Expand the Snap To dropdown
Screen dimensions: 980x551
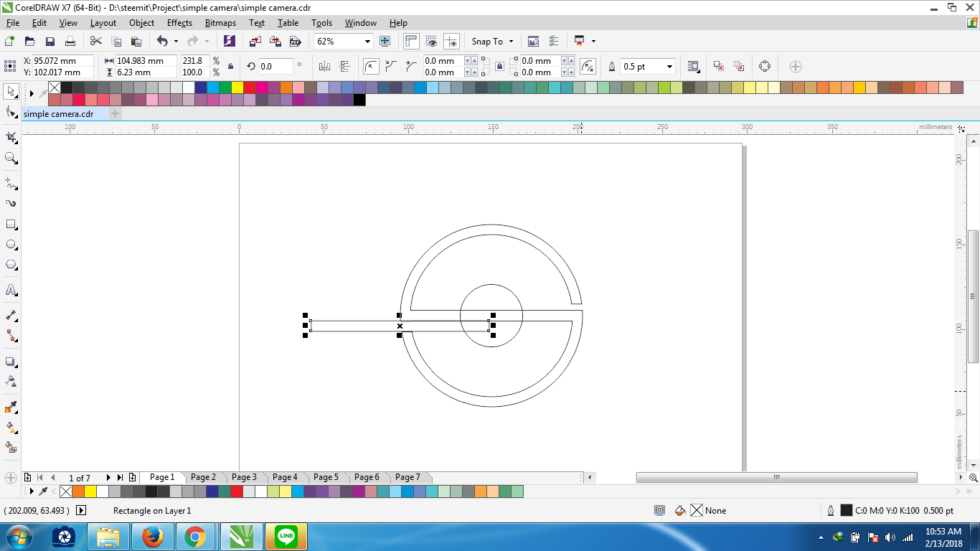click(511, 42)
